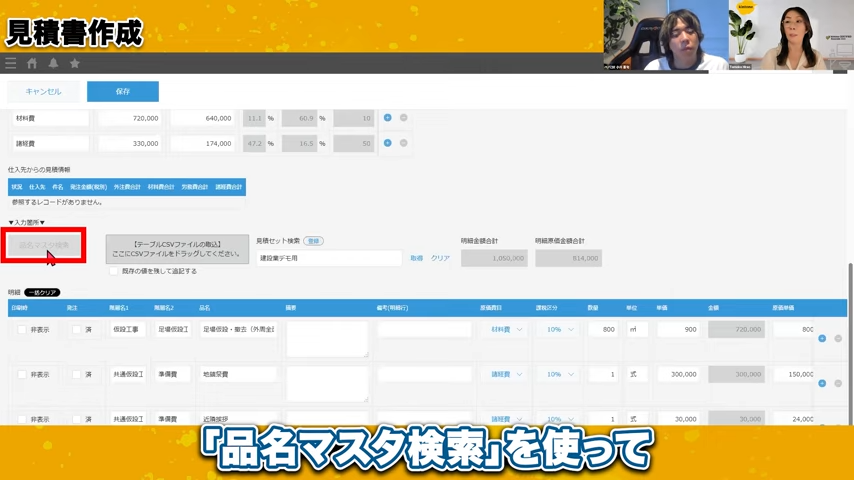The image size is (854, 480).
Task: Click the 登録 button beside 見積セット検索
Action: point(313,241)
